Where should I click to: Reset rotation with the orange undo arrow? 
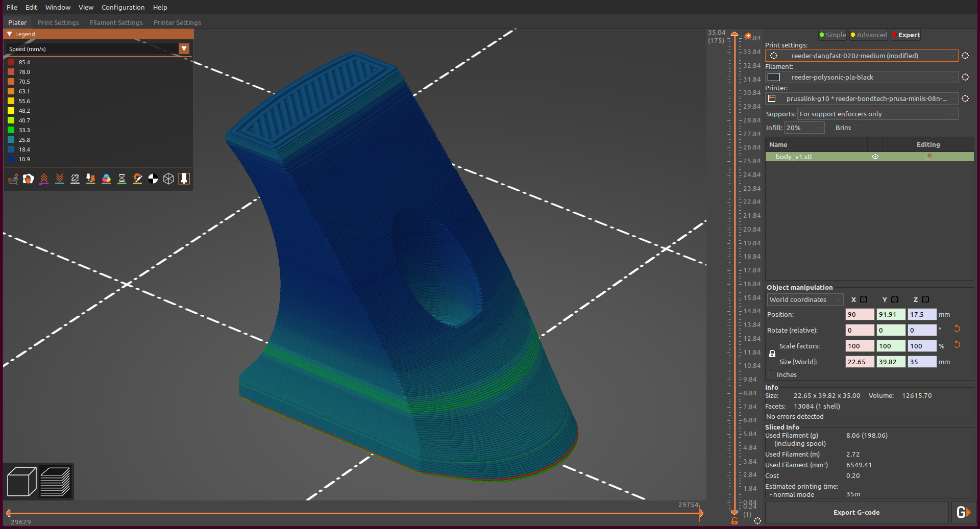click(x=957, y=329)
